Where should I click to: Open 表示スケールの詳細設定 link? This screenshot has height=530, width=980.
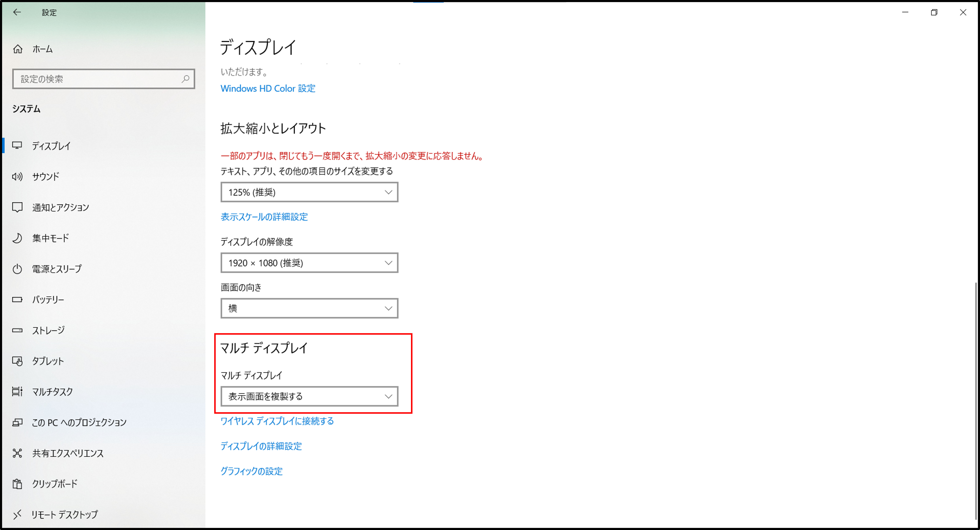(264, 217)
